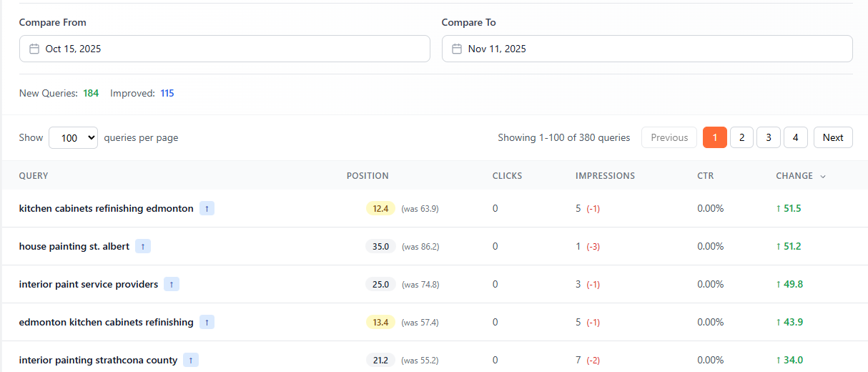Click up-arrow badge beside interior paint service providers
The image size is (868, 372).
172,284
